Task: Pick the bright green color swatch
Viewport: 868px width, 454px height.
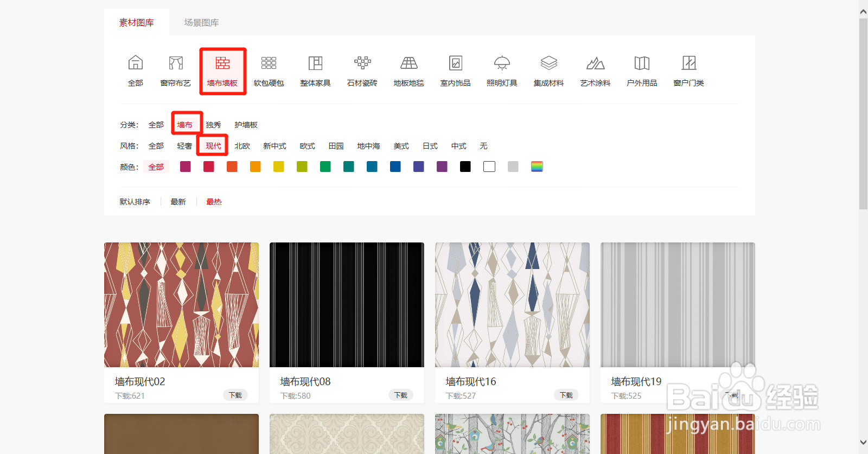Action: coord(325,167)
